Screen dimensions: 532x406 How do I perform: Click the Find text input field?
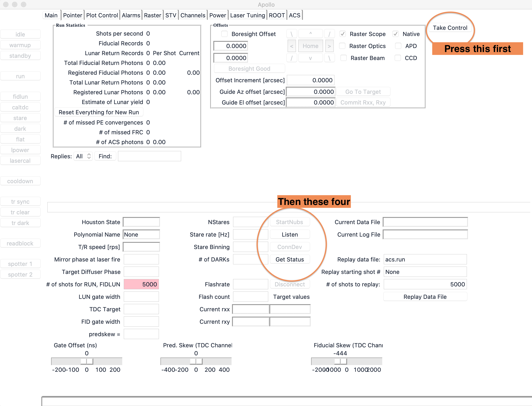[x=150, y=156]
